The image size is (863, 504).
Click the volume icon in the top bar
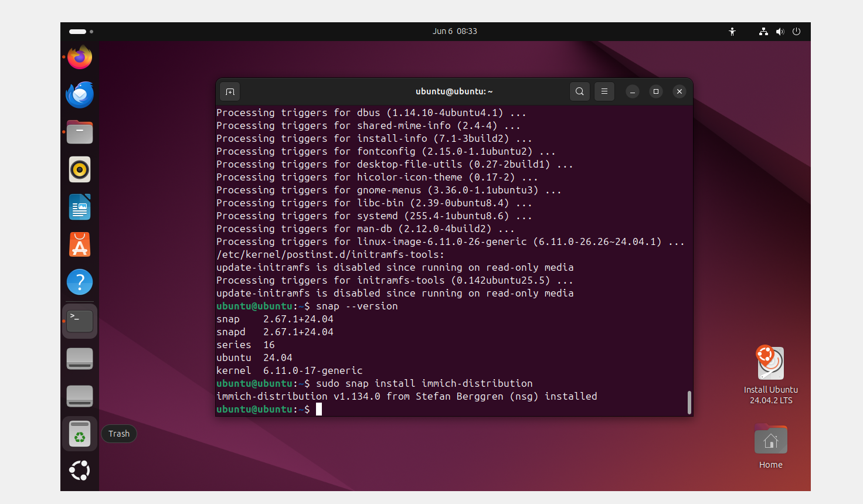(x=780, y=32)
